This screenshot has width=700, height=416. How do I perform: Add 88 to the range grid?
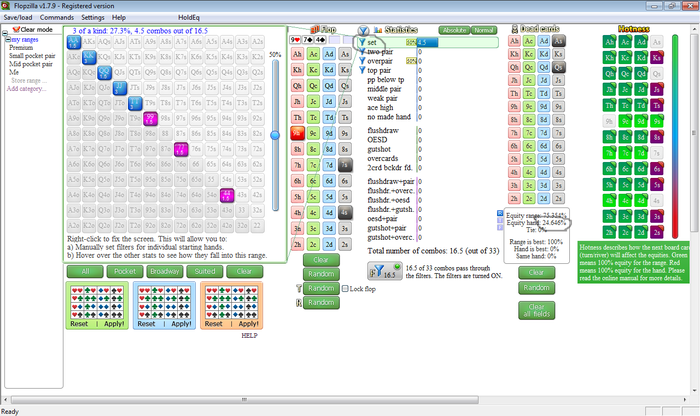tap(166, 134)
